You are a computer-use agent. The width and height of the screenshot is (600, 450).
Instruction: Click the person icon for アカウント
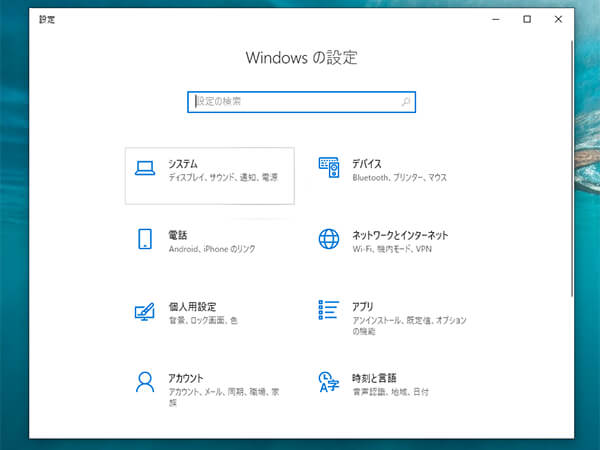click(145, 382)
